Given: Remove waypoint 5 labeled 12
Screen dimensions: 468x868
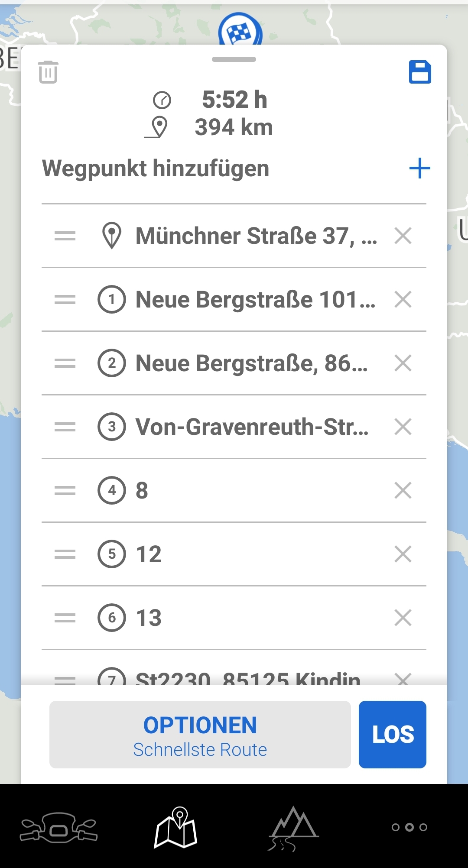Looking at the screenshot, I should click(x=403, y=554).
